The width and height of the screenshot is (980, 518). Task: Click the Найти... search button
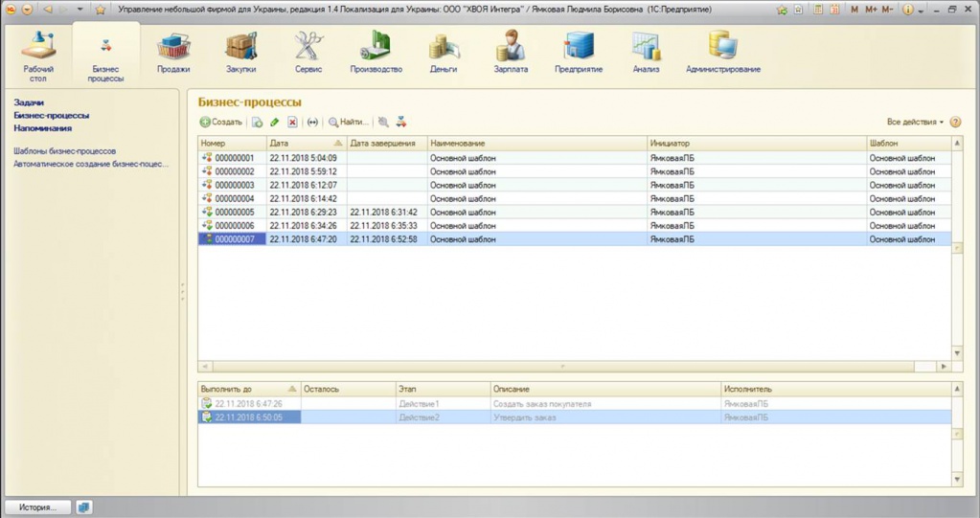349,123
